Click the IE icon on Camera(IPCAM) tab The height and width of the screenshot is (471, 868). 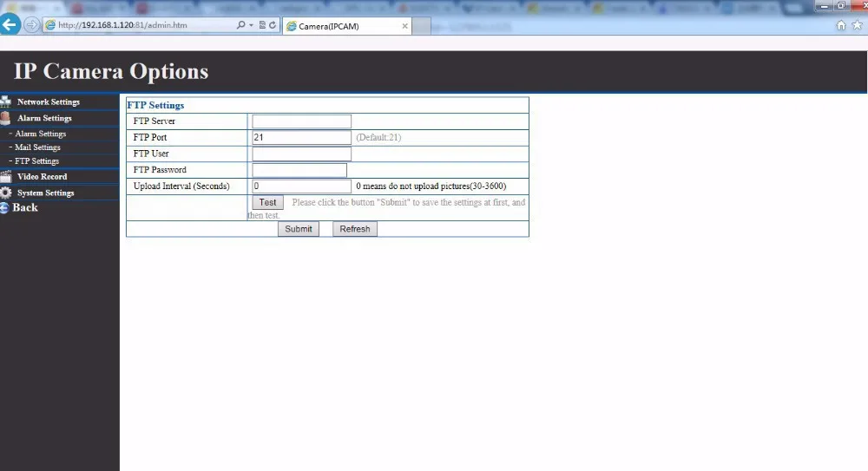(x=291, y=26)
